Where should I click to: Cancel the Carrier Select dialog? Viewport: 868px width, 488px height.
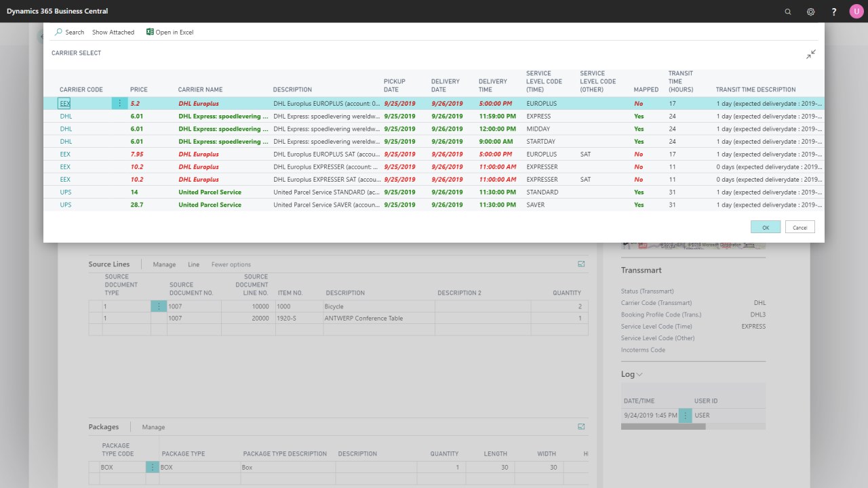[x=800, y=226]
